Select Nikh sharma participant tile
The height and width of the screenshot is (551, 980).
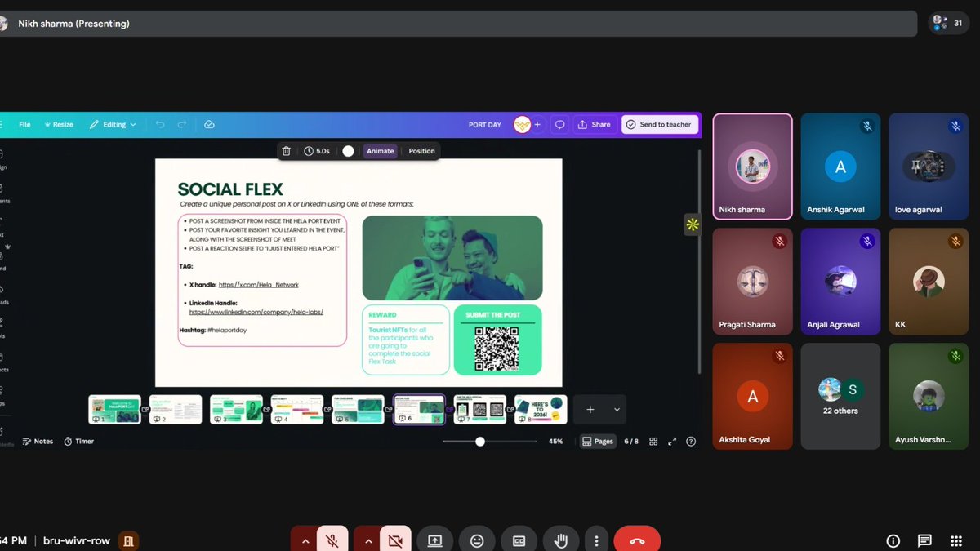(753, 167)
